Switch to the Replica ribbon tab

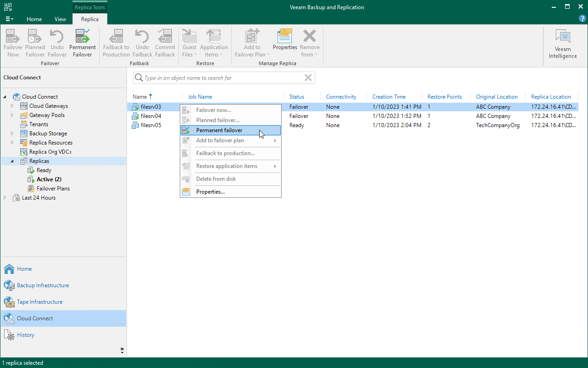(90, 19)
